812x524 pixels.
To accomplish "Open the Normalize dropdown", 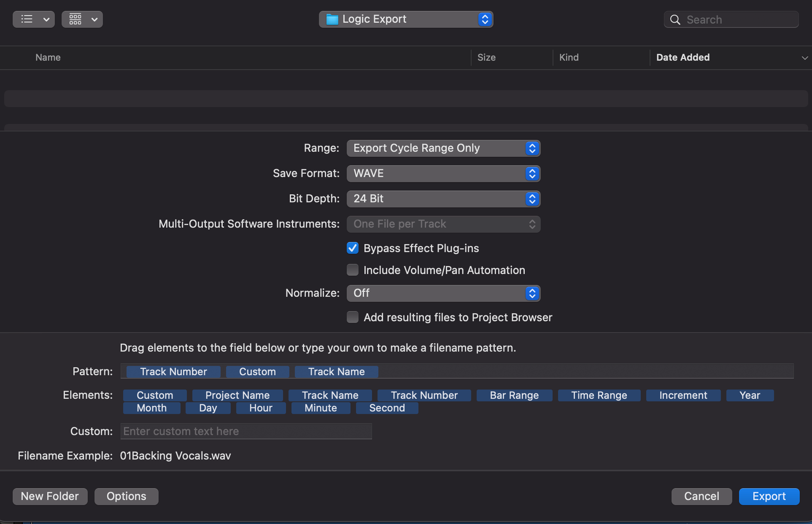I will pyautogui.click(x=444, y=293).
